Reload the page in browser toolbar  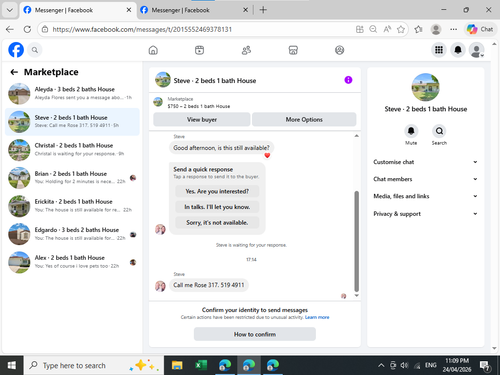click(27, 29)
